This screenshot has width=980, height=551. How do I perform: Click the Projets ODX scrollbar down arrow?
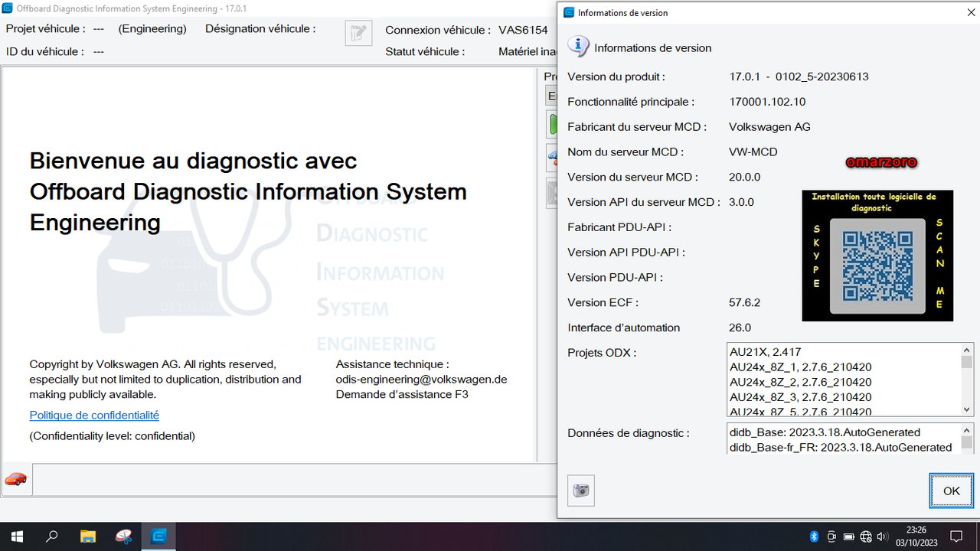tap(966, 409)
